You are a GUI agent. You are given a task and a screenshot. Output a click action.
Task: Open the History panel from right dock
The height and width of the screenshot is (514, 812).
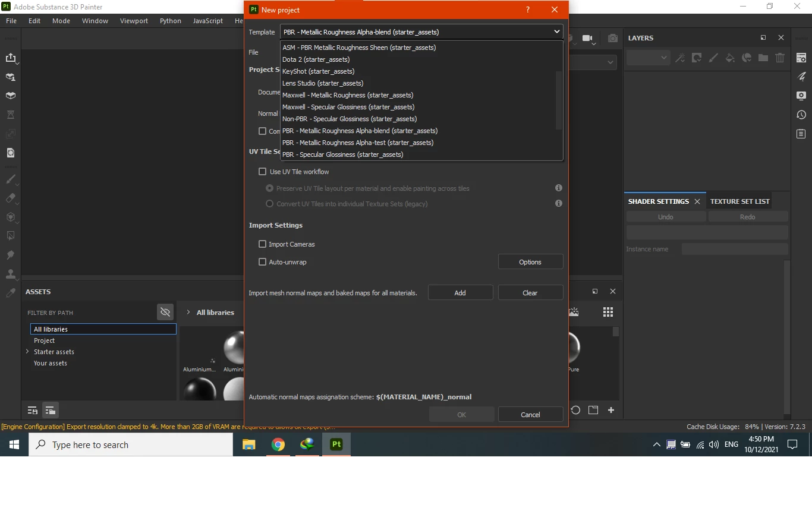[801, 115]
